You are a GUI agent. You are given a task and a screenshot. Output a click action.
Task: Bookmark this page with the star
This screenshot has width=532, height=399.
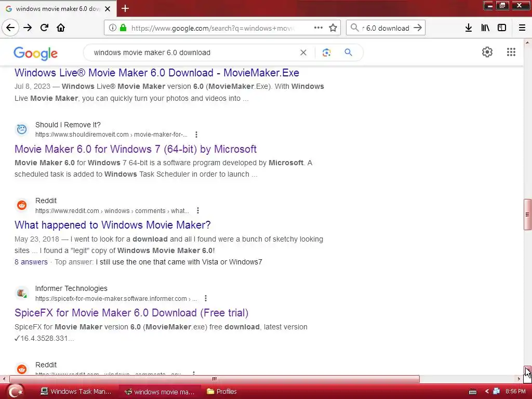(333, 28)
